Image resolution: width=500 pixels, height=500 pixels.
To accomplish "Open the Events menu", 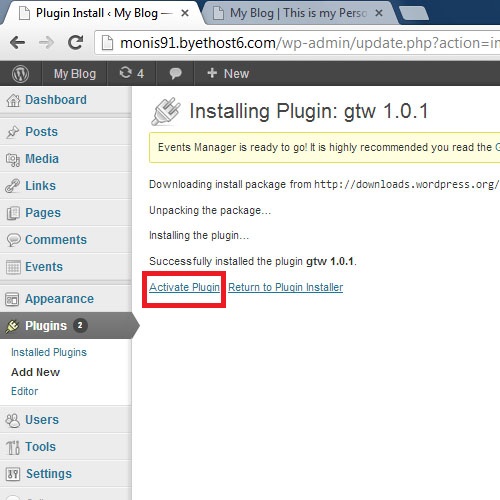I will pos(44,267).
